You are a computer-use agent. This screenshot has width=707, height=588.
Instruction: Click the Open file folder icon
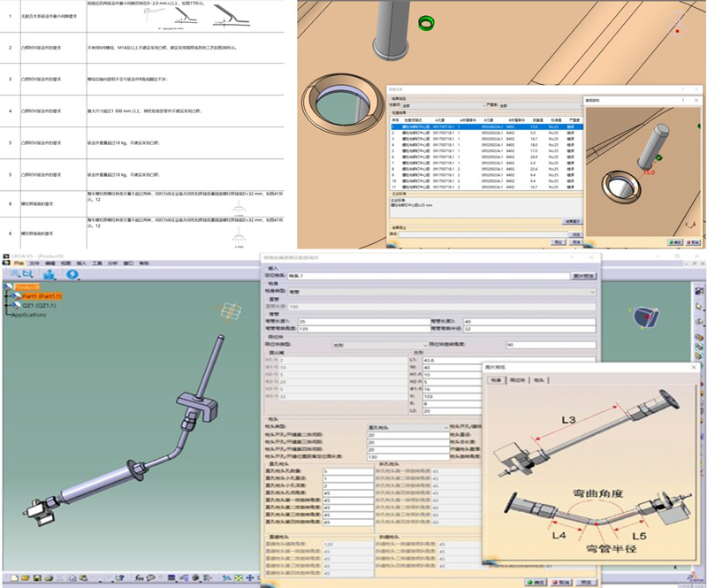pyautogui.click(x=26, y=578)
